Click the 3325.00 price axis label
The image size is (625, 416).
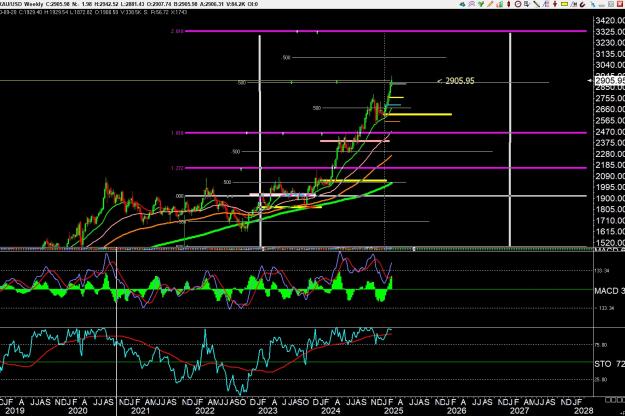[610, 31]
